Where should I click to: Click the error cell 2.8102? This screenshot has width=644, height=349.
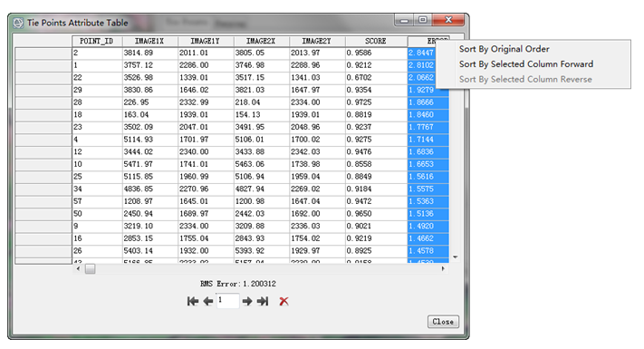tap(422, 65)
